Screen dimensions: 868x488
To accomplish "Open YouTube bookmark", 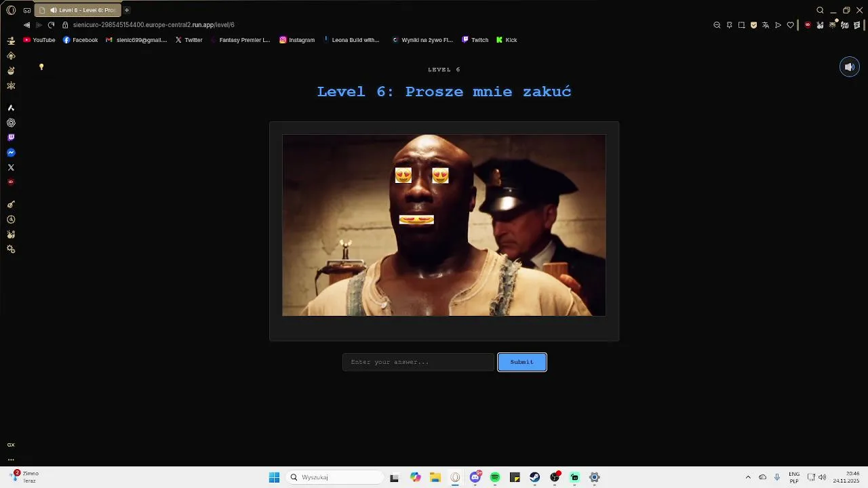I will pos(39,40).
